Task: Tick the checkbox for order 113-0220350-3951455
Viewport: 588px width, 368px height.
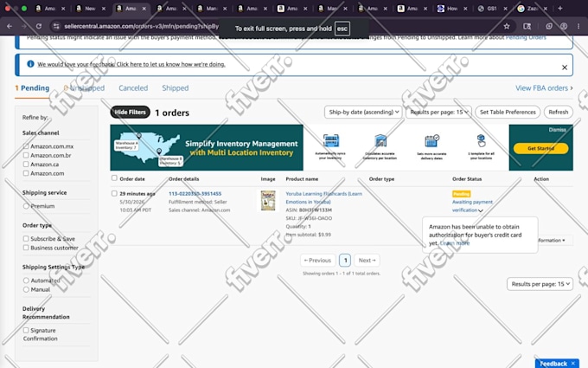Action: pyautogui.click(x=114, y=193)
